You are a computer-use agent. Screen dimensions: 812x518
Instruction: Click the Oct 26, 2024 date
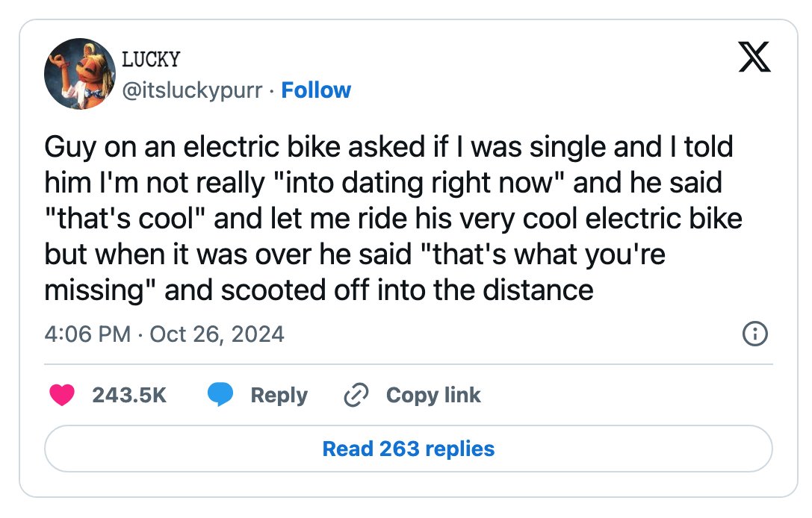tap(217, 334)
